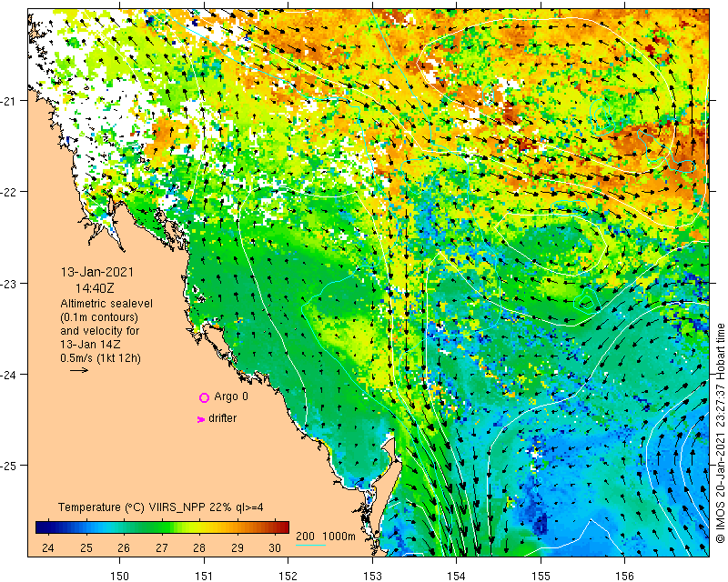Image resolution: width=728 pixels, height=582 pixels.
Task: Click the 0.5m/s velocity scale arrow
Action: tap(79, 370)
